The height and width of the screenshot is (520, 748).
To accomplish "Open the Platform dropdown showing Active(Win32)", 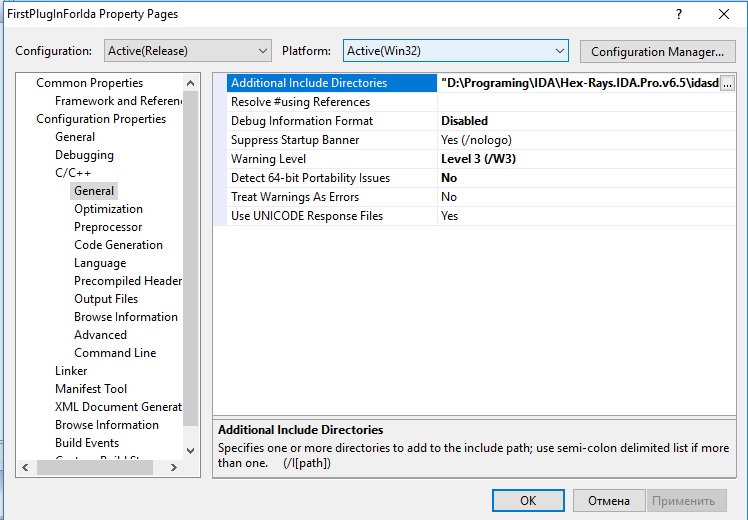I will tap(456, 51).
